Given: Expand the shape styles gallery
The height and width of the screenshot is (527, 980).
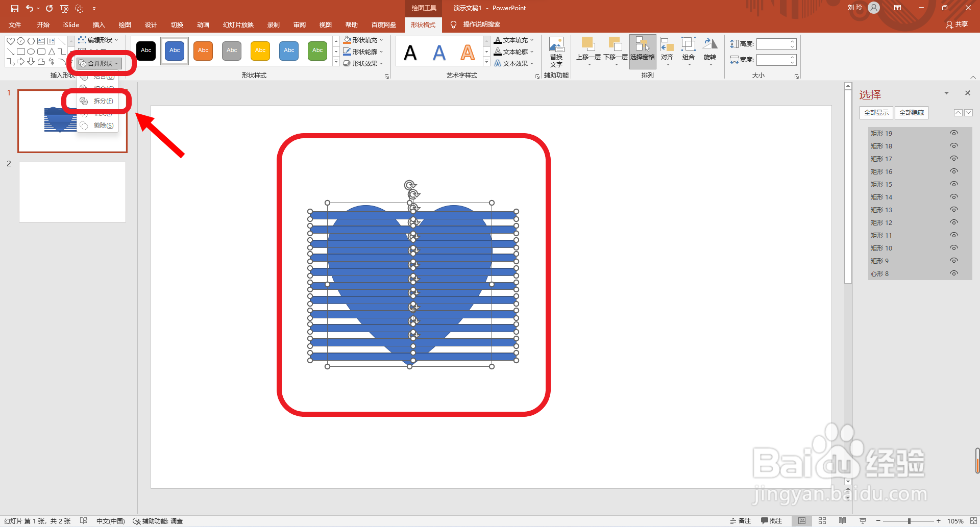Looking at the screenshot, I should point(336,62).
